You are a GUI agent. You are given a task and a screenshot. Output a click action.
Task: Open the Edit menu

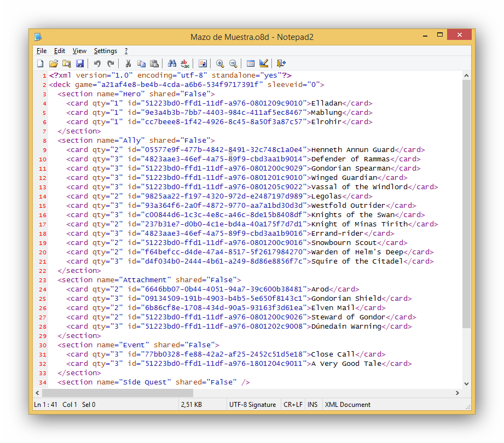(x=60, y=51)
